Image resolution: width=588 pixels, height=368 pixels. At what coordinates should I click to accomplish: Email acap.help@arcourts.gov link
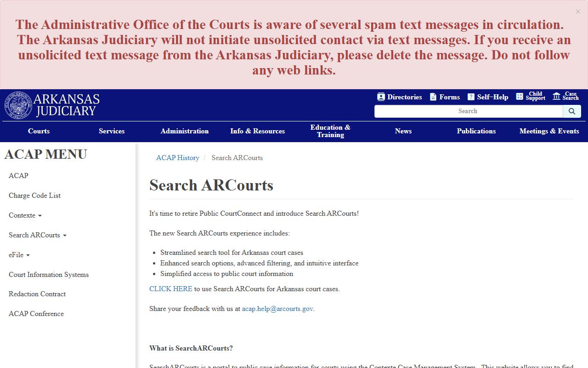pos(277,309)
